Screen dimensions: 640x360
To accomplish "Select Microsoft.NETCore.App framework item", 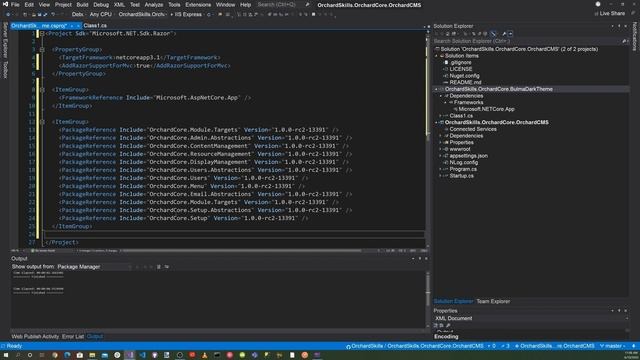I will [x=486, y=109].
